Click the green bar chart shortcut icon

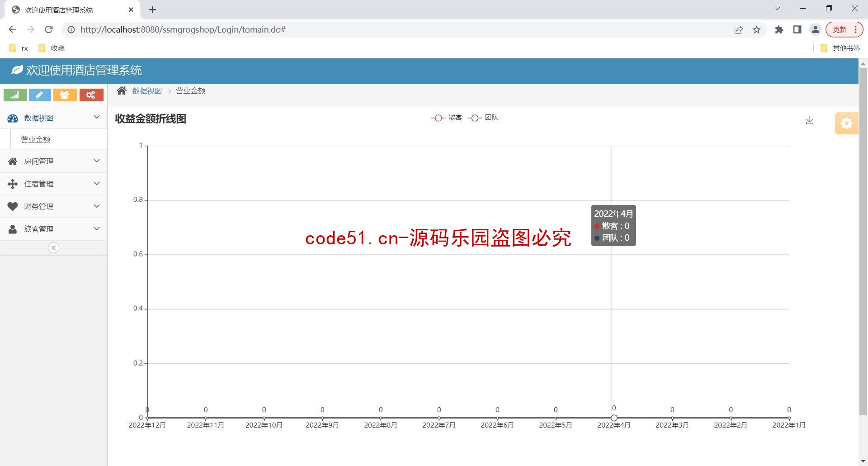(15, 95)
